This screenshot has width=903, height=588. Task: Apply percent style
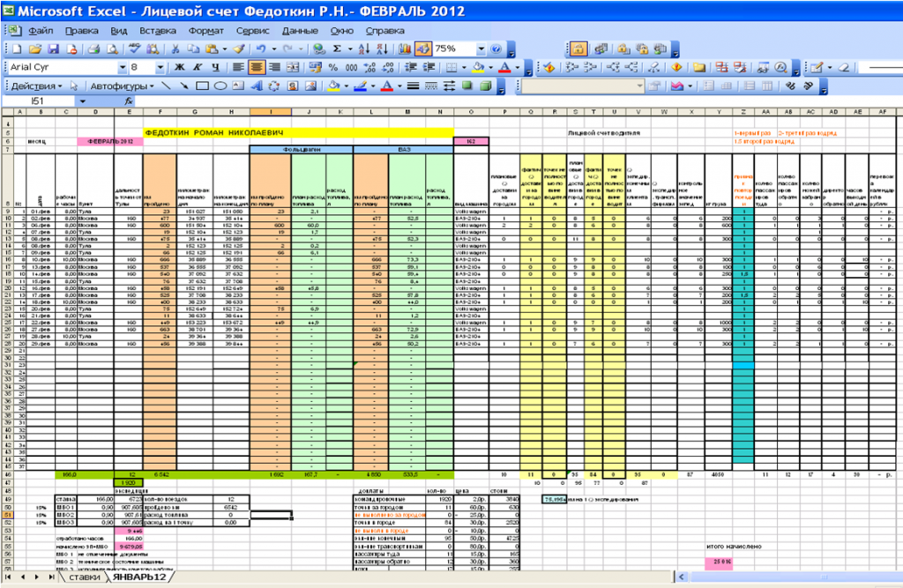pos(332,67)
